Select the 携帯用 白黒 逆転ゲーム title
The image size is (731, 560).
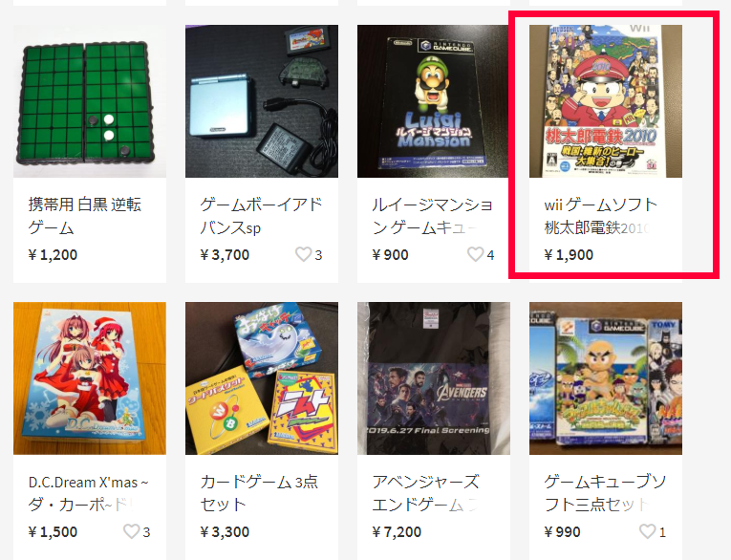point(85,216)
